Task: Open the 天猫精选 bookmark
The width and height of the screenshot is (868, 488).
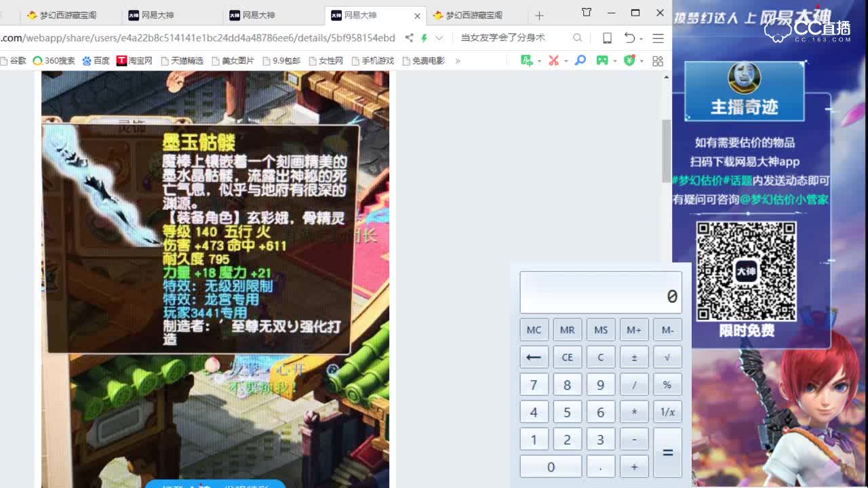Action: (x=181, y=61)
